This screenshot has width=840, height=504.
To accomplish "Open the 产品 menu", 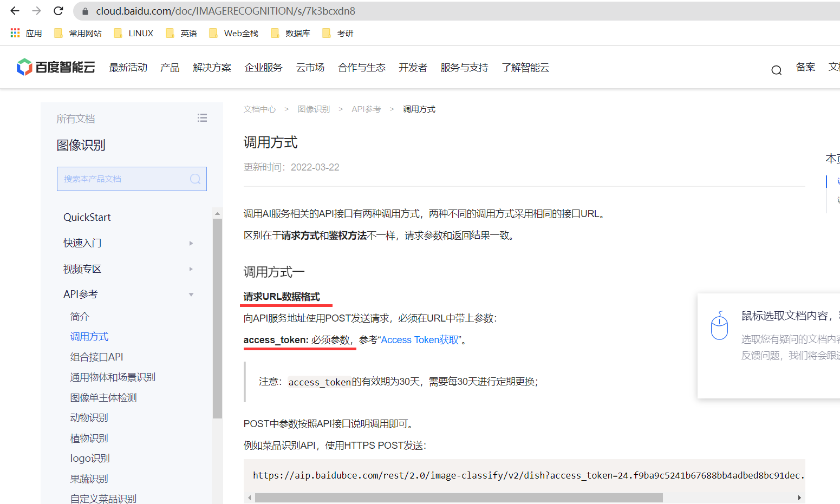I will coord(170,67).
